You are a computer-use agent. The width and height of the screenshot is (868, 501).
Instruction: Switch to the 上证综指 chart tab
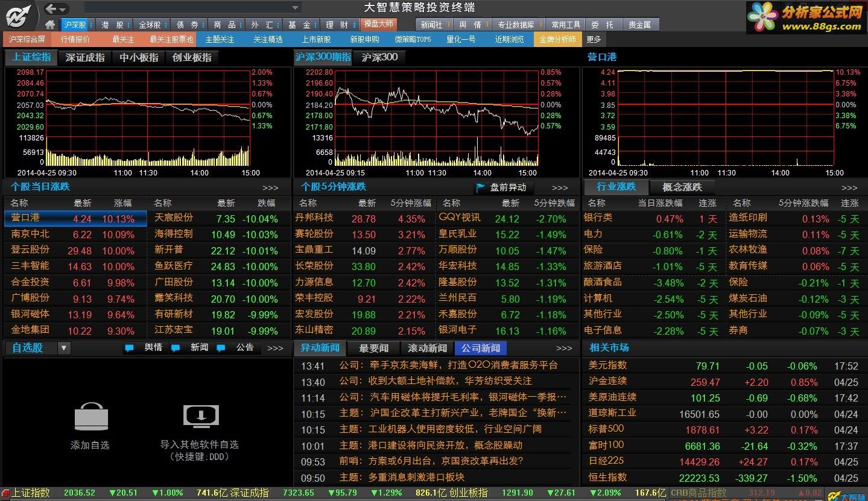click(31, 58)
